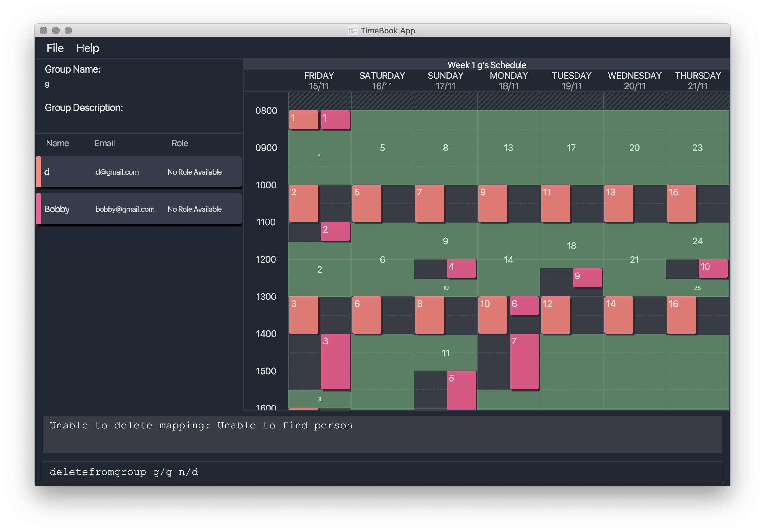Click d's salmon color bar
765x532 pixels.
(x=38, y=172)
